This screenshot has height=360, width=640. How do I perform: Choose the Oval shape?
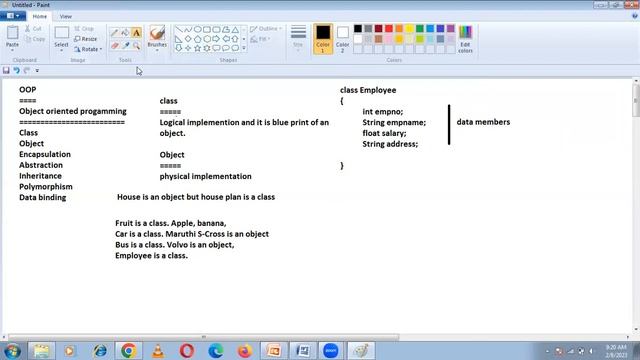pyautogui.click(x=197, y=29)
